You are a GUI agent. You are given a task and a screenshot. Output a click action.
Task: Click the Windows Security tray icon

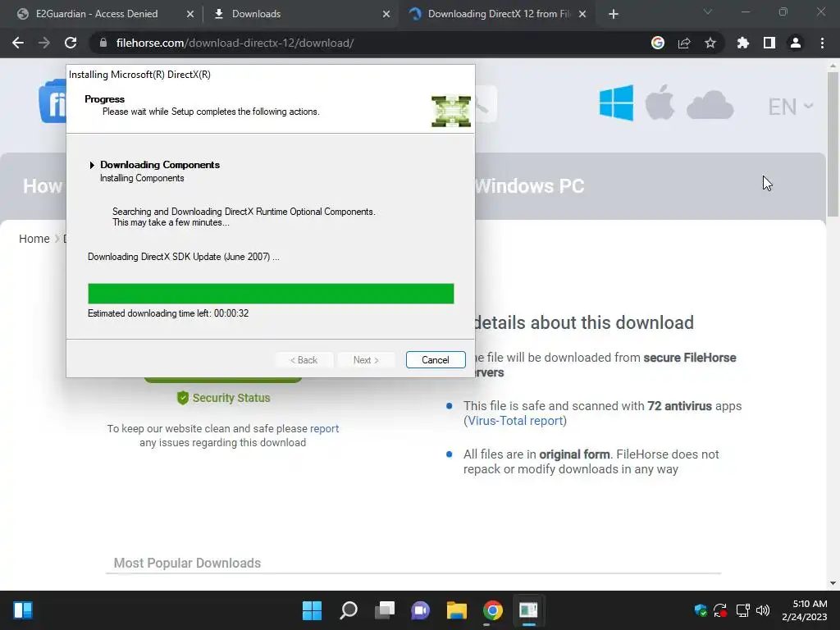701,610
